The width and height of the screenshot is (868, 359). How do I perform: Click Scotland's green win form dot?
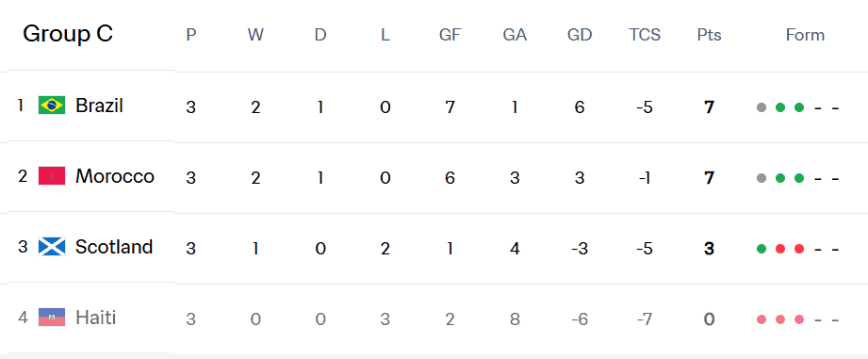point(762,249)
